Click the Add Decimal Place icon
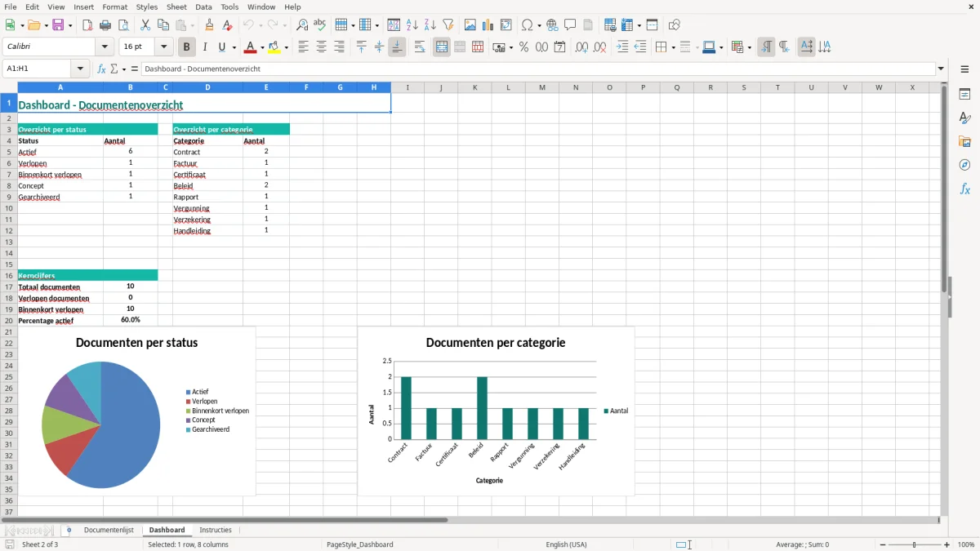980x551 pixels. [x=582, y=47]
